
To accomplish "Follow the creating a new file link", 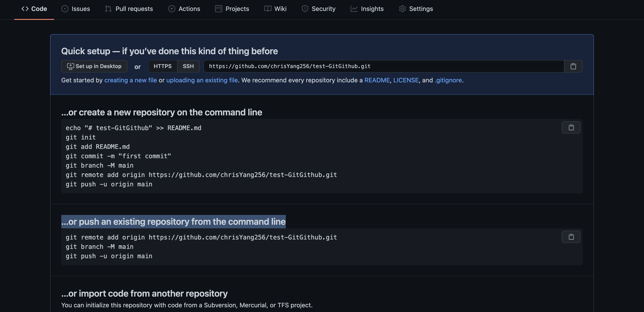I will point(131,80).
